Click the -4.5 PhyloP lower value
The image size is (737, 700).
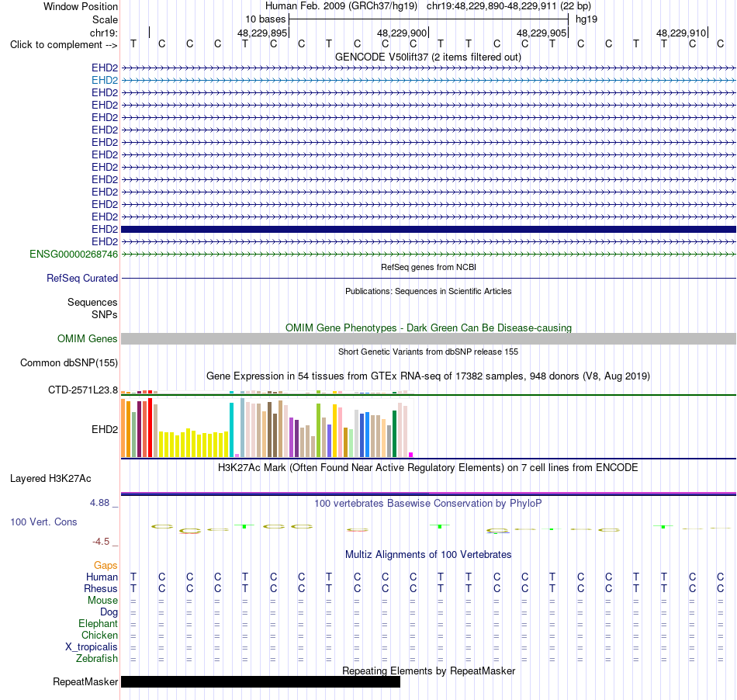(101, 542)
